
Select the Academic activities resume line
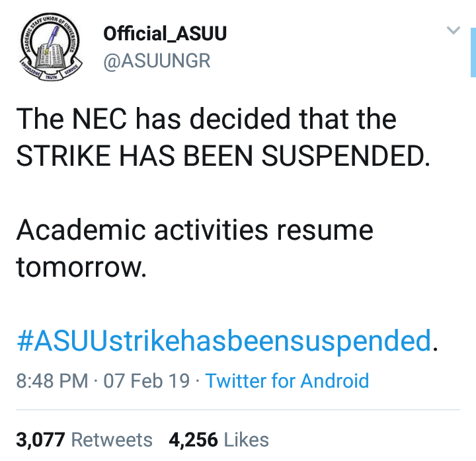tap(194, 230)
